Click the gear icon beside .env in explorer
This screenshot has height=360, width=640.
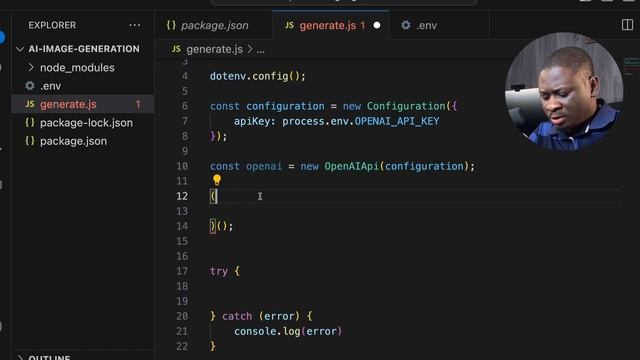pos(30,86)
